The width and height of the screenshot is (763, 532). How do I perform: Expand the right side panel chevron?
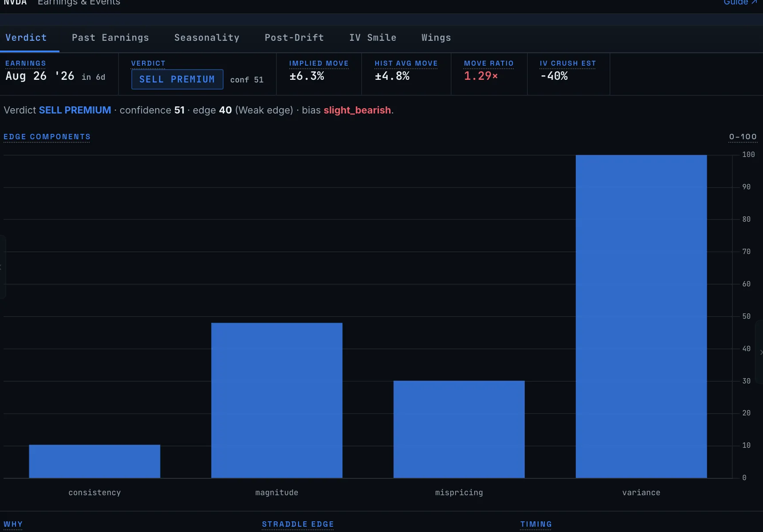pyautogui.click(x=760, y=352)
